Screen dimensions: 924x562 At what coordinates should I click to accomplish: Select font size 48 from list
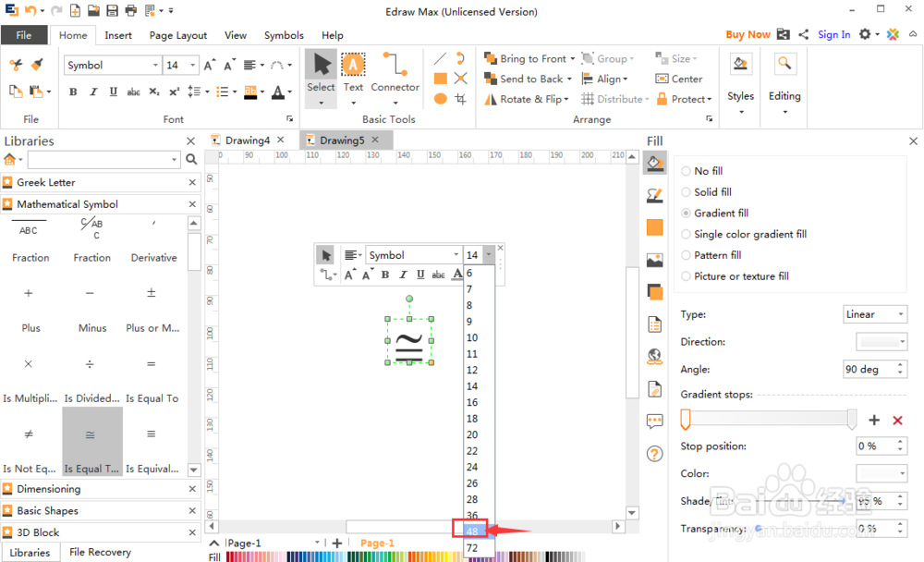[479, 531]
